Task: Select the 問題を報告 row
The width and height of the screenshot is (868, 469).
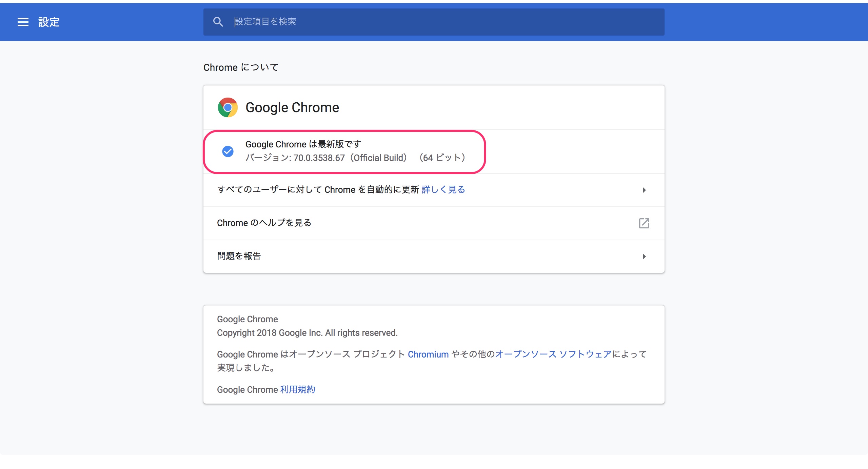Action: [434, 257]
